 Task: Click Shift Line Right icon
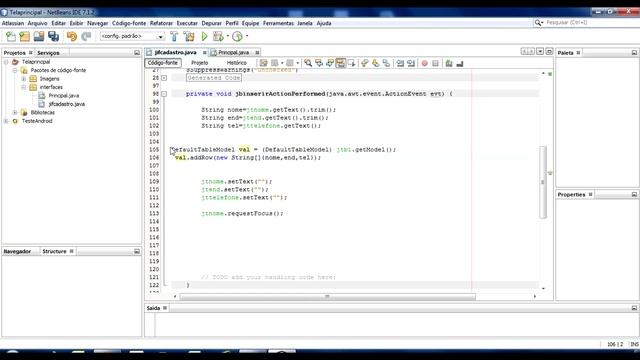[x=411, y=63]
